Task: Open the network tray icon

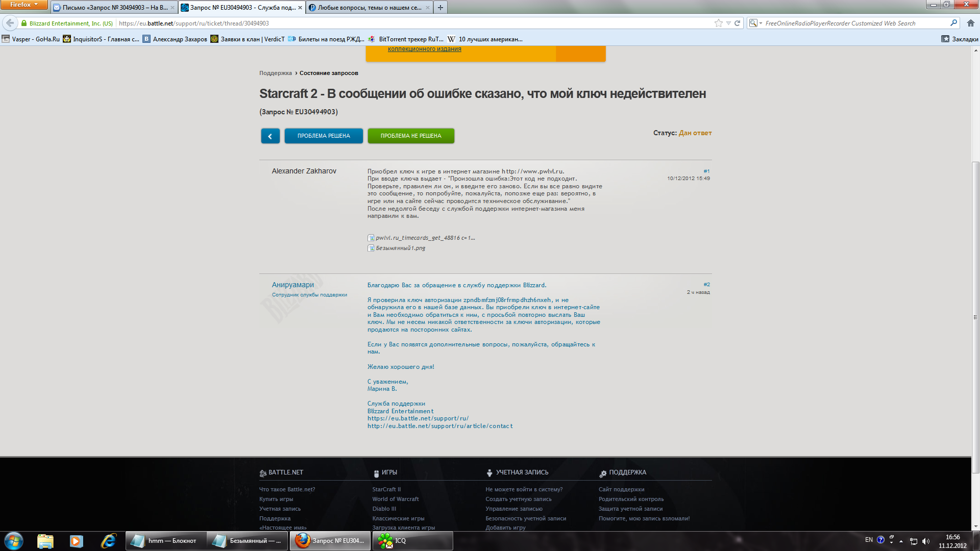Action: pyautogui.click(x=914, y=541)
